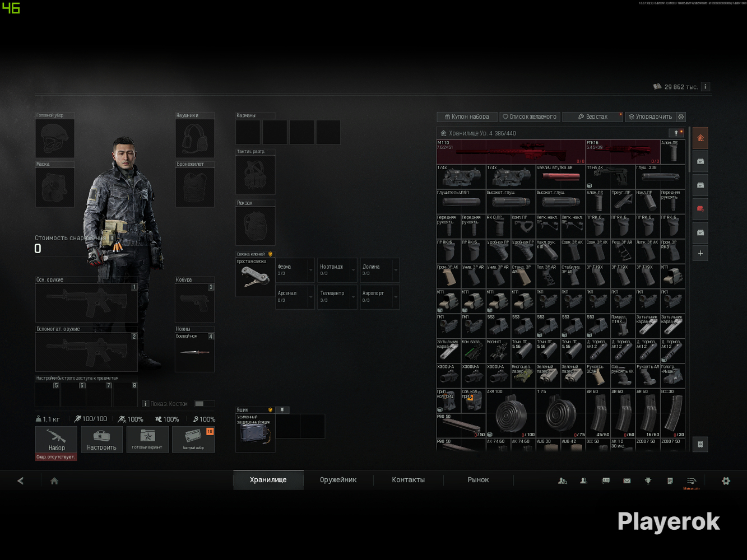Expand the Аэропорт key dropdown
The height and width of the screenshot is (560, 747).
point(396,297)
